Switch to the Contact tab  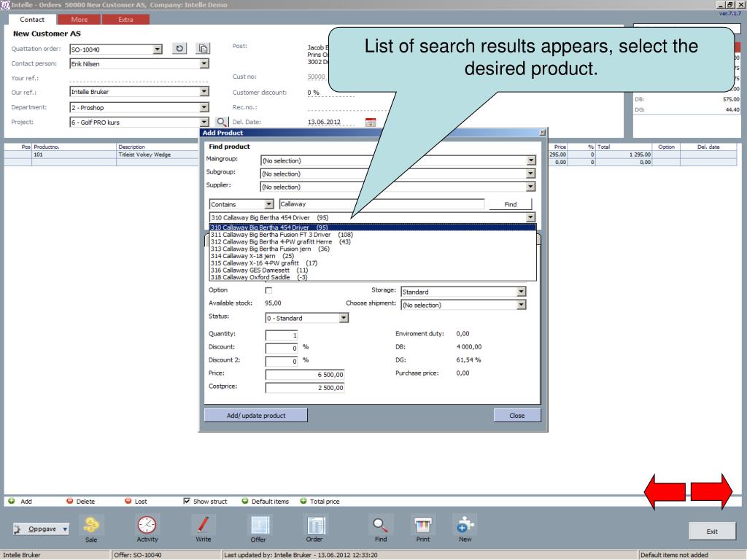coord(32,20)
